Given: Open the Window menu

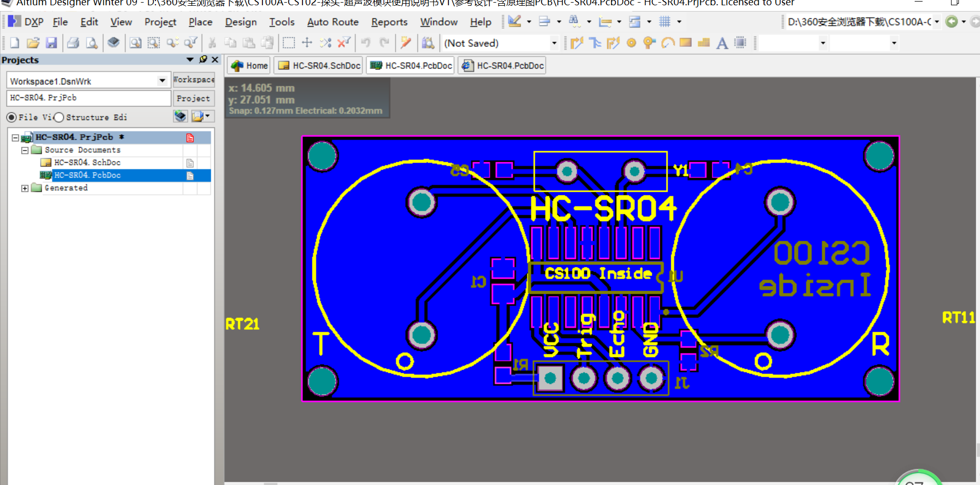Looking at the screenshot, I should pos(438,22).
